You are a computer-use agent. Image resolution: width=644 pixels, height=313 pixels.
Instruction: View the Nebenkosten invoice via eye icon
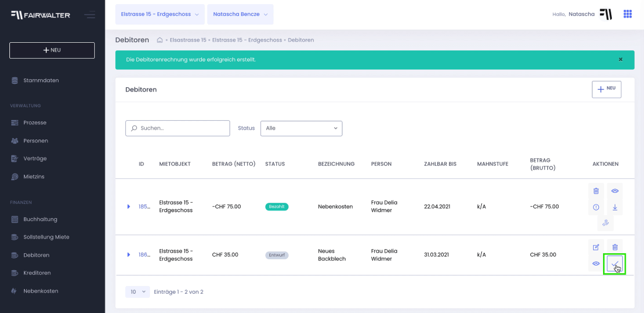tap(615, 191)
